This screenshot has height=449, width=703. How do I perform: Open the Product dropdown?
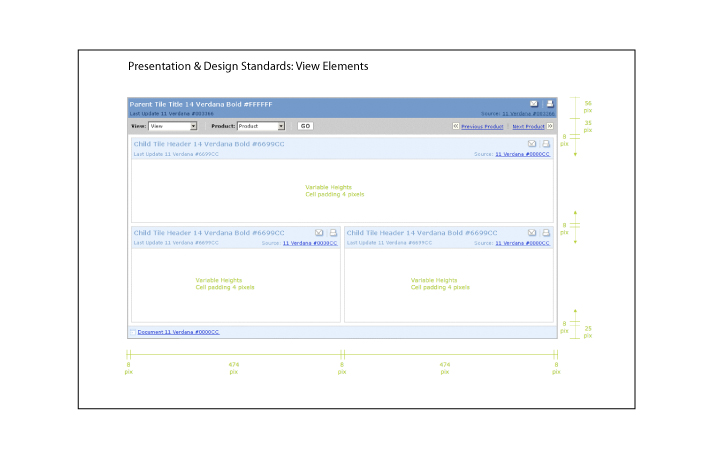pos(261,126)
